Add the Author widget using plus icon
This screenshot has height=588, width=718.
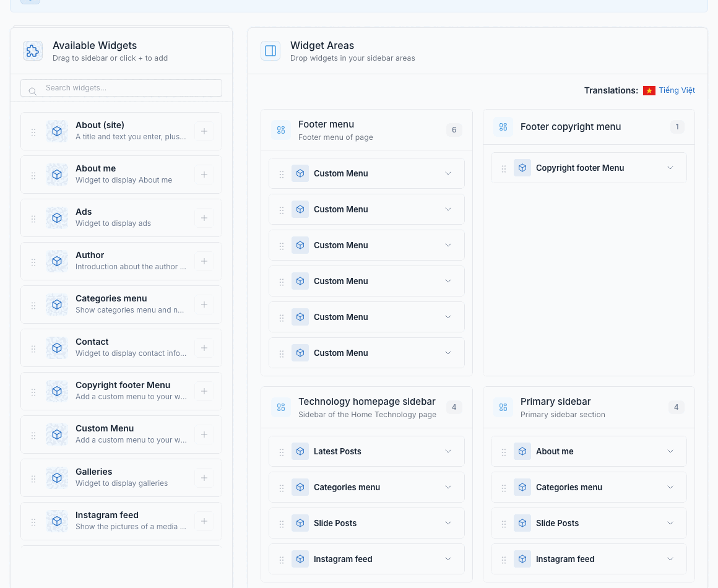pos(204,261)
